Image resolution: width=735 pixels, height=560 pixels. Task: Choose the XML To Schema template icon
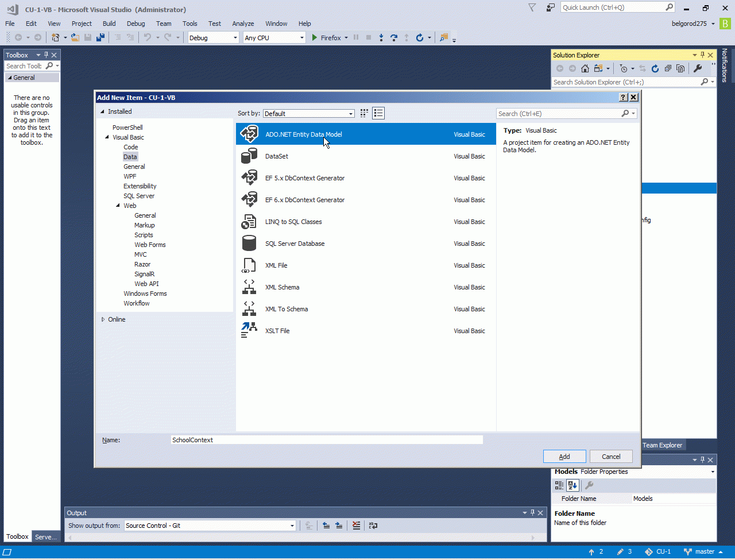coord(249,309)
